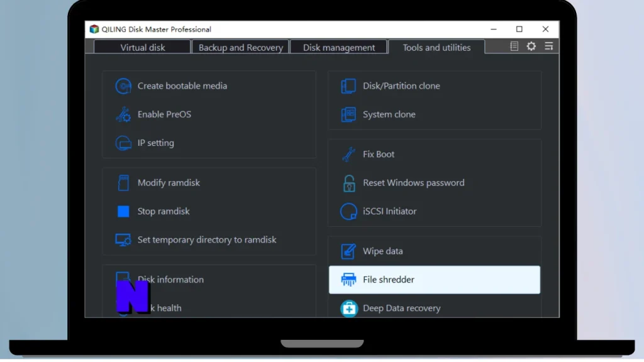Open Create bootable media text entry

tap(182, 85)
